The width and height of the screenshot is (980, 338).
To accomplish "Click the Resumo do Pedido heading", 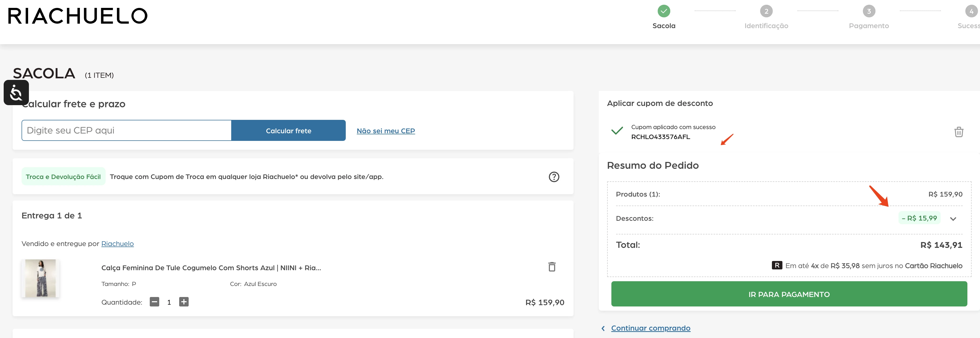I will click(653, 165).
